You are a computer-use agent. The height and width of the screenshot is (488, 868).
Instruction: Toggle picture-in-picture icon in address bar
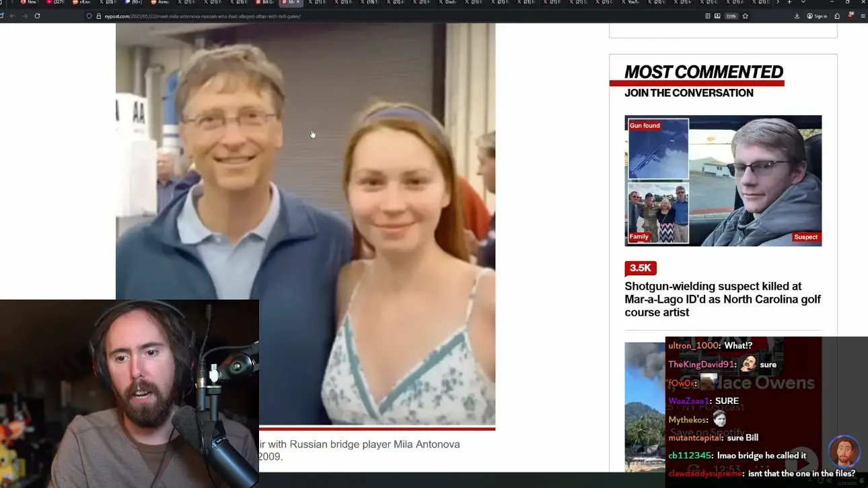[717, 16]
